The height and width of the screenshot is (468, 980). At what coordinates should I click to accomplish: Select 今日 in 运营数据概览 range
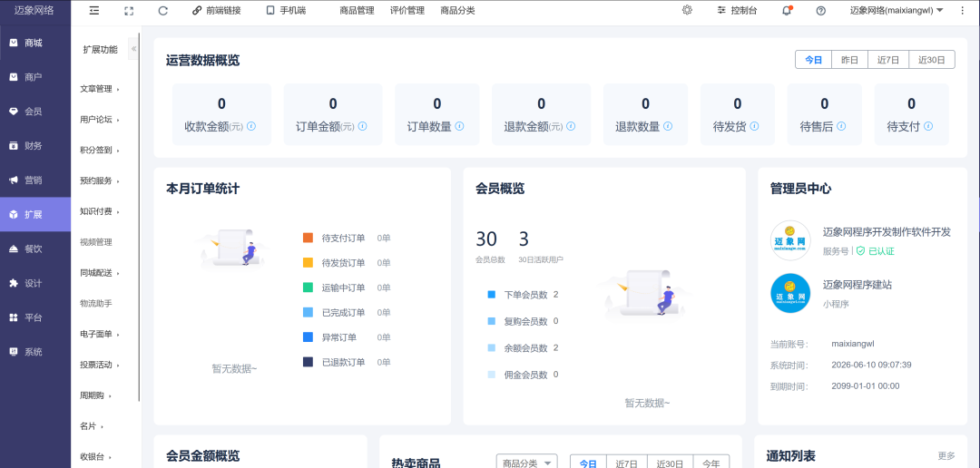coord(813,60)
